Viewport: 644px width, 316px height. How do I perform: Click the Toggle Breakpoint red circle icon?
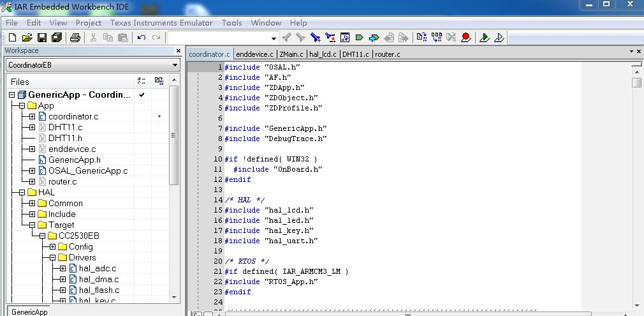coord(465,38)
